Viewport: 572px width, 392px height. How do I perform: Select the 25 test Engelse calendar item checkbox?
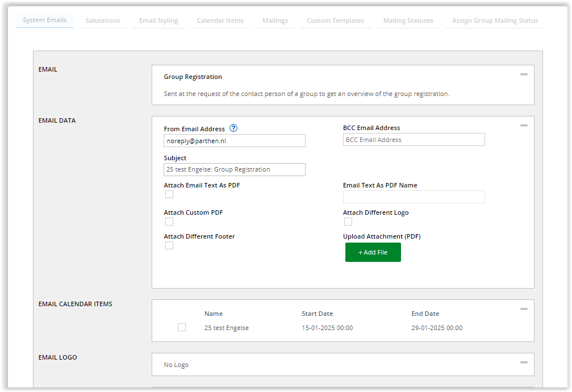182,327
